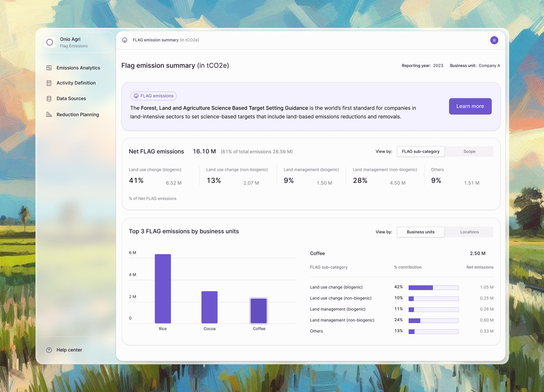
Task: Click the 41% Land use change (biogenic) stat
Action: [136, 180]
